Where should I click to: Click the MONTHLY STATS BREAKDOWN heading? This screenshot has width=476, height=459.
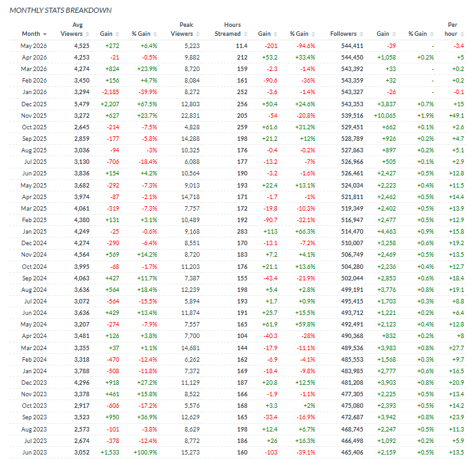[61, 10]
